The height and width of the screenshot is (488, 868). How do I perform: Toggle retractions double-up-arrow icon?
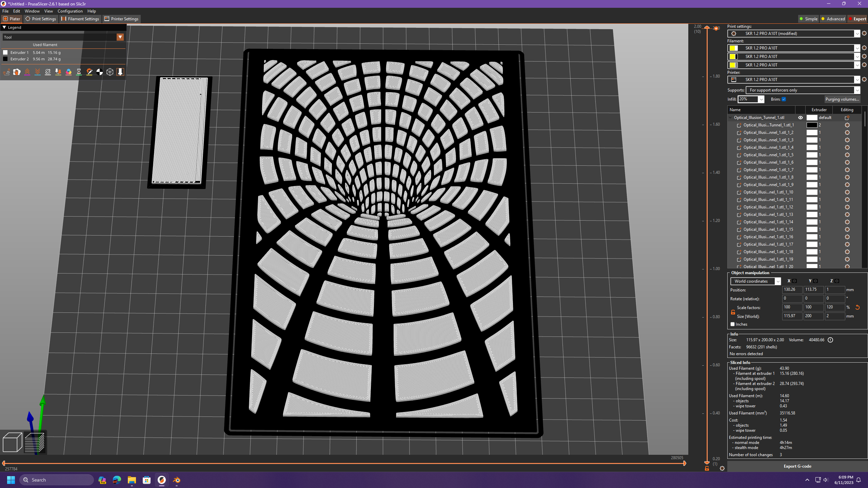tap(27, 72)
